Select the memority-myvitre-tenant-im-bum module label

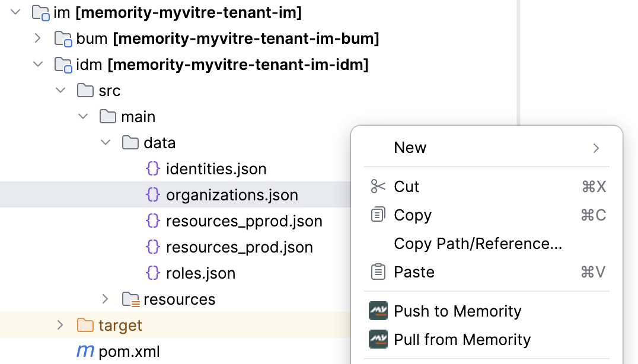click(245, 39)
